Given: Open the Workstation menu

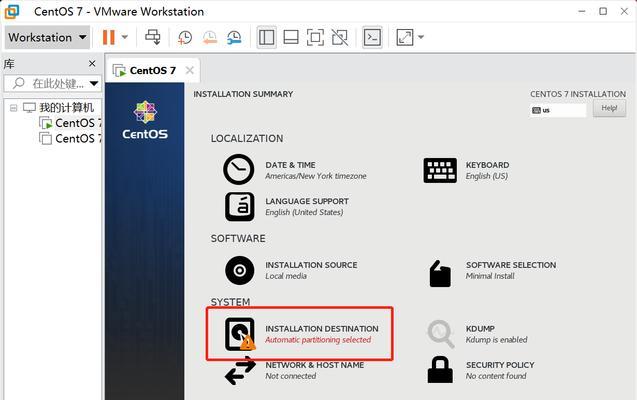Looking at the screenshot, I should click(47, 37).
